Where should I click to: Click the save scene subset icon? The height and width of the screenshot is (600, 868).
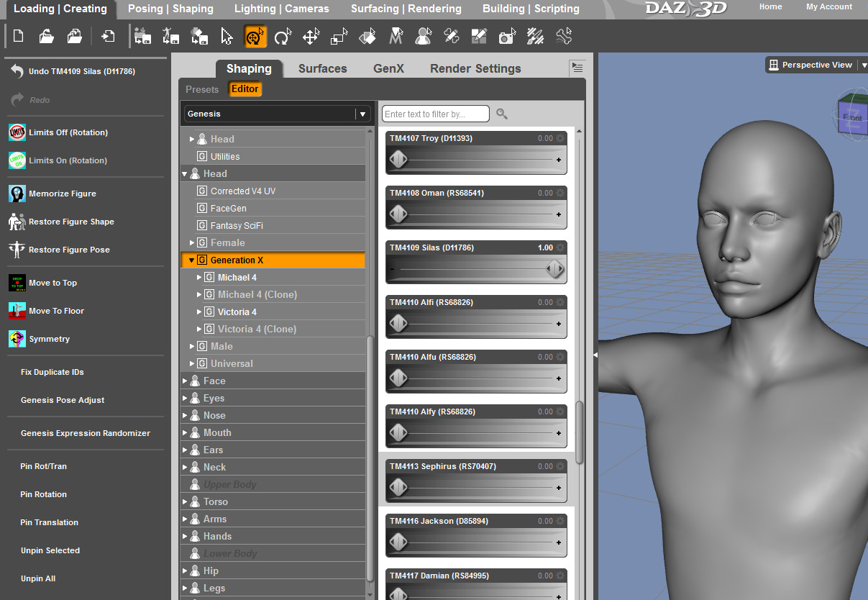(x=142, y=36)
